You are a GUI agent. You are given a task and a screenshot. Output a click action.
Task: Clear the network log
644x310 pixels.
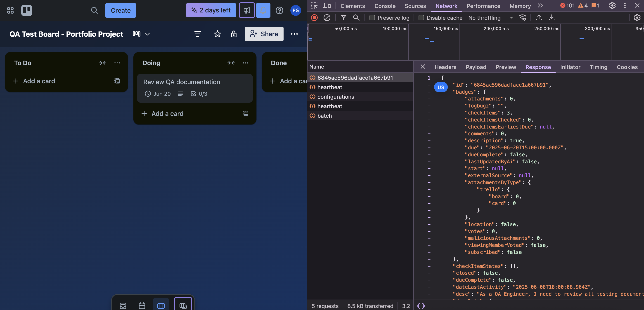pyautogui.click(x=327, y=17)
